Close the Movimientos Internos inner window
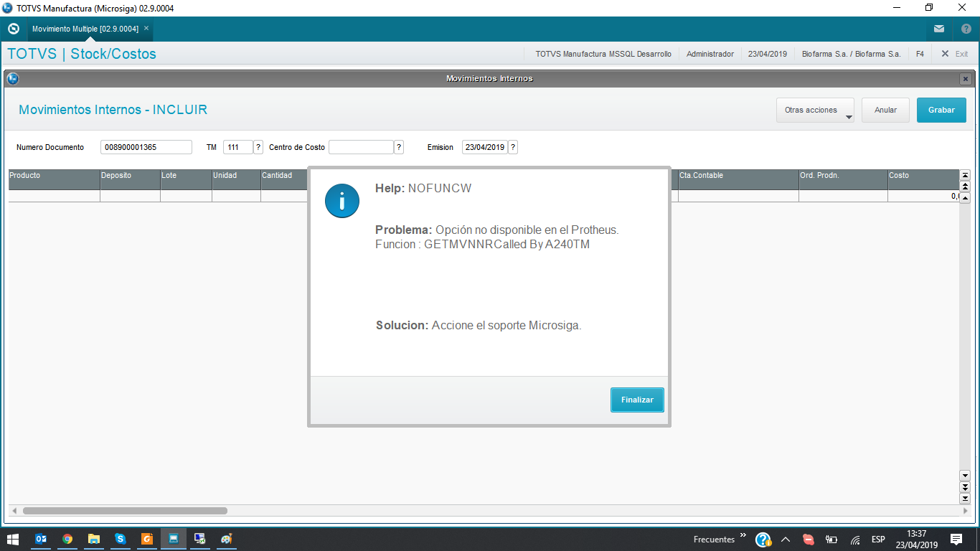The height and width of the screenshot is (551, 980). pyautogui.click(x=966, y=79)
